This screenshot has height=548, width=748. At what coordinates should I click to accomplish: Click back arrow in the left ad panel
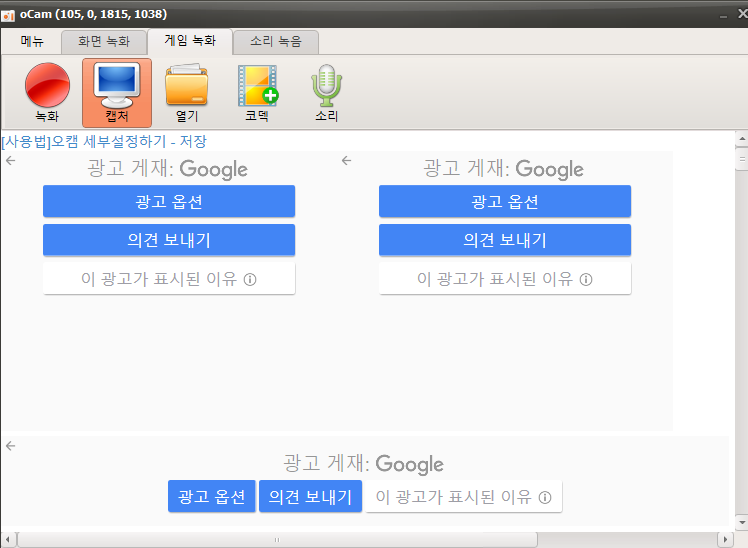pyautogui.click(x=10, y=161)
